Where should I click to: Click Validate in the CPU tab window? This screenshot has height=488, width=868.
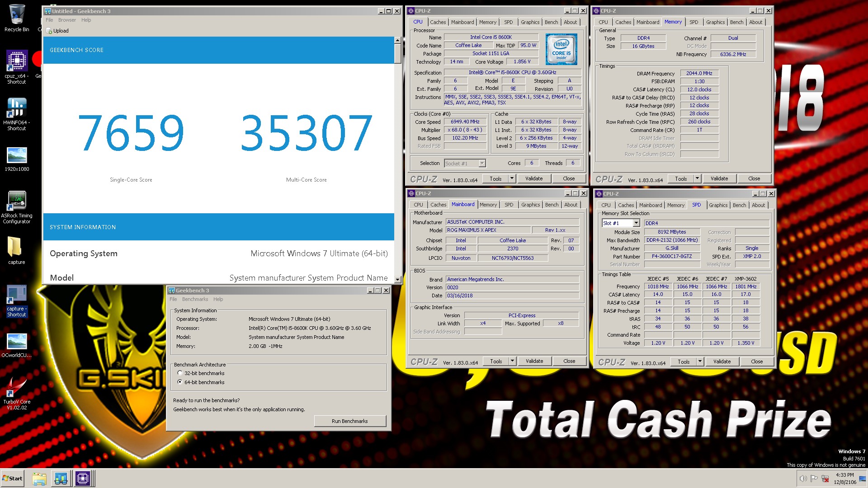534,178
